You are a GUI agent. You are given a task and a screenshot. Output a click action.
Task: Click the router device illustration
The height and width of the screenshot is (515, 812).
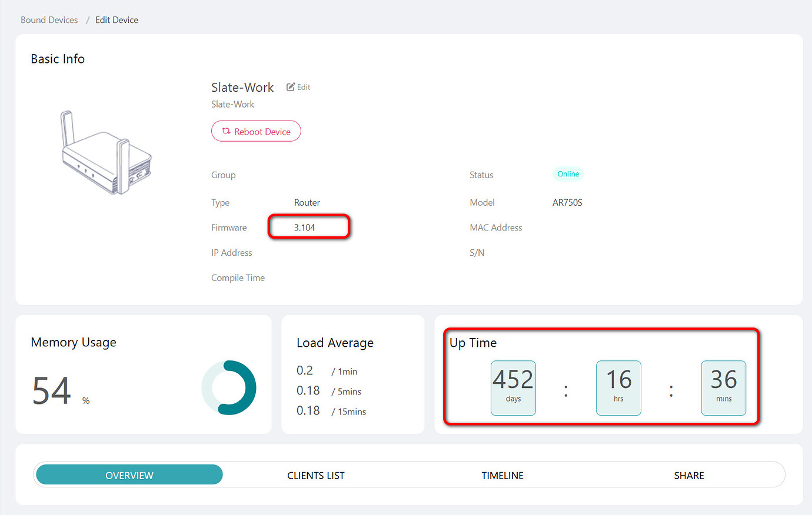[107, 153]
